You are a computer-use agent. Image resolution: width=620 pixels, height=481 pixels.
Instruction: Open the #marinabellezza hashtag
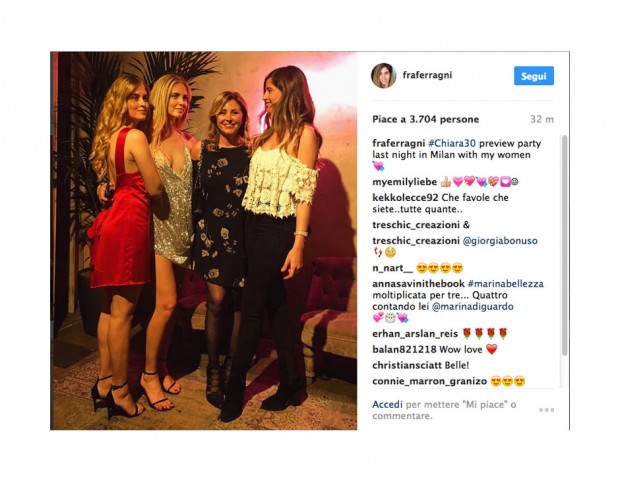click(505, 284)
